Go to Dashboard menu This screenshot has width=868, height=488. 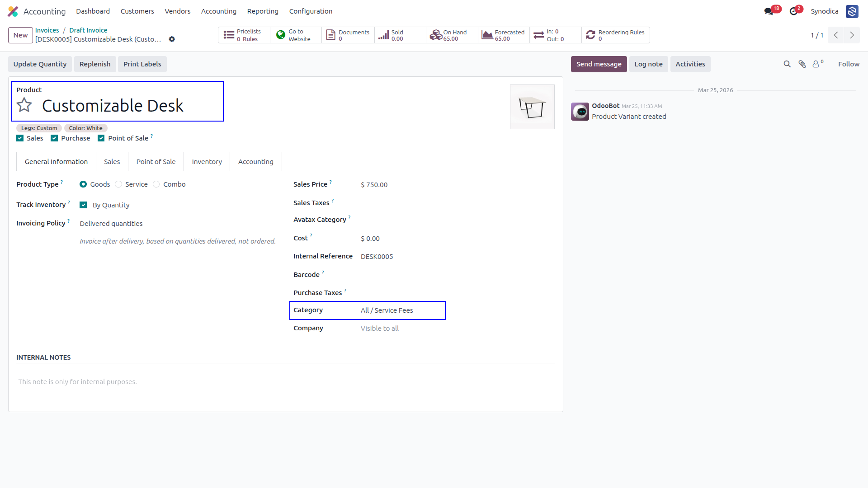click(93, 11)
